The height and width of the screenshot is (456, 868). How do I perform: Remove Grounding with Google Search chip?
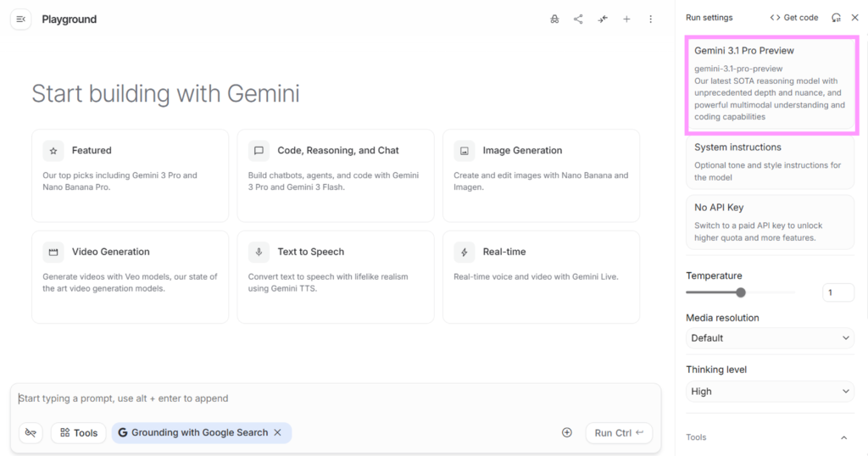point(276,432)
